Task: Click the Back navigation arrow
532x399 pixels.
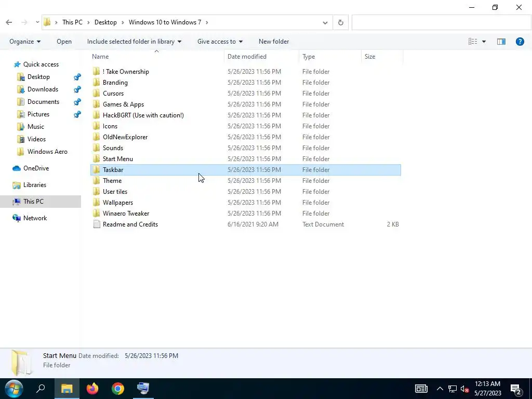Action: [9, 22]
